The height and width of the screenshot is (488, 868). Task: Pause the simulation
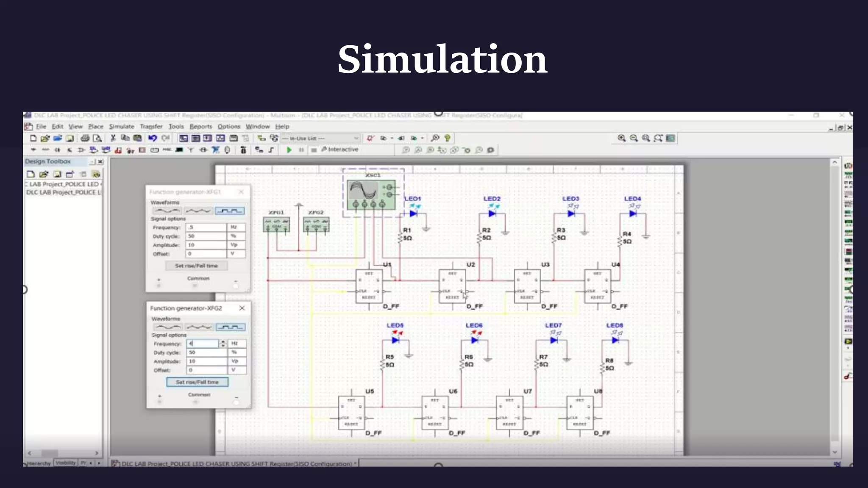[301, 150]
